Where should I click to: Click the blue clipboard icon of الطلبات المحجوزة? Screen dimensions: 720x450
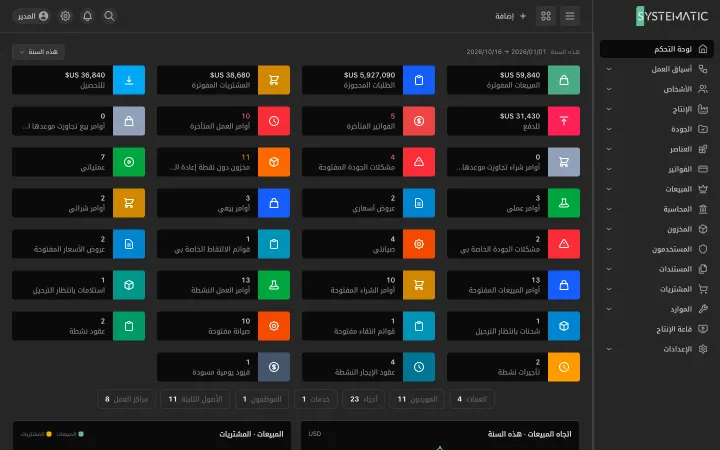coord(419,80)
